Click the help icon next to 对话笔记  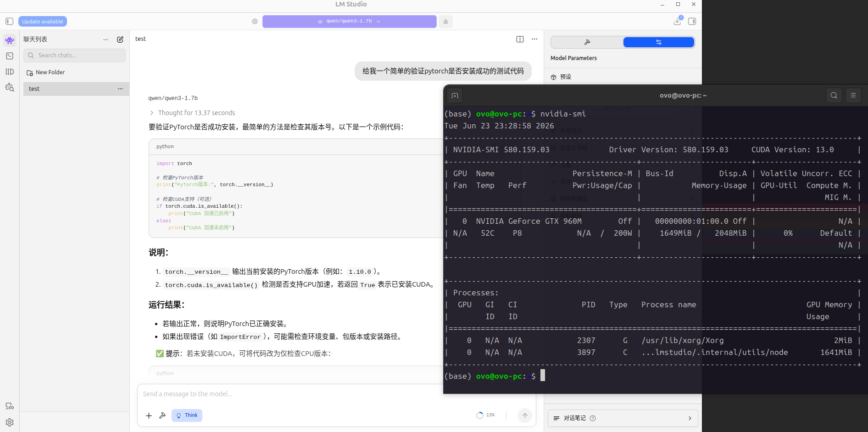pyautogui.click(x=593, y=418)
